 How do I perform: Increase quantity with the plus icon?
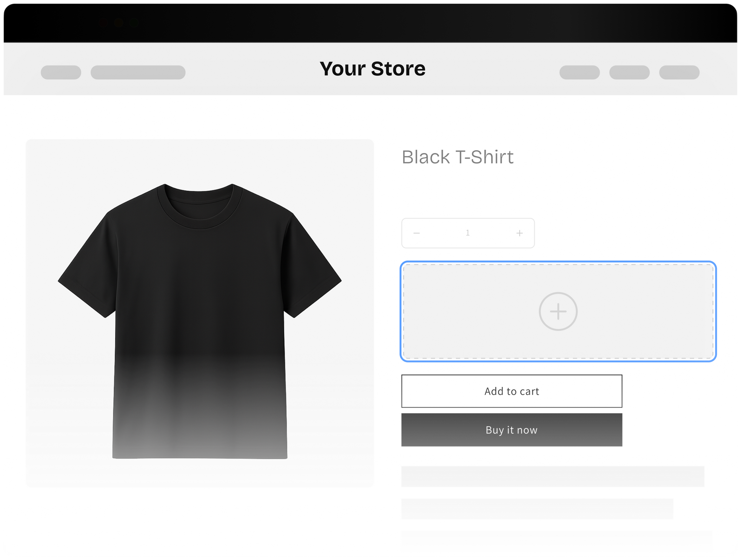[519, 233]
